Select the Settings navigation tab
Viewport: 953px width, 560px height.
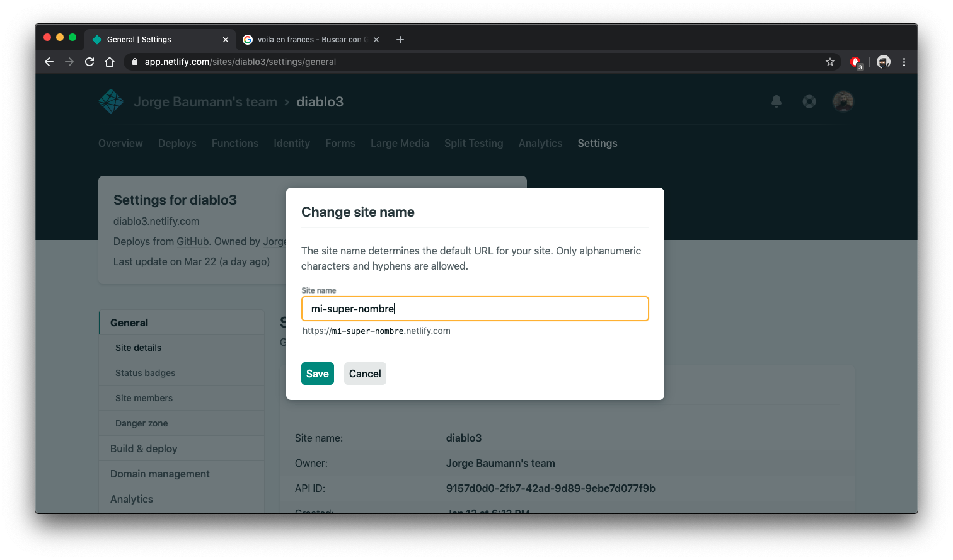tap(598, 143)
